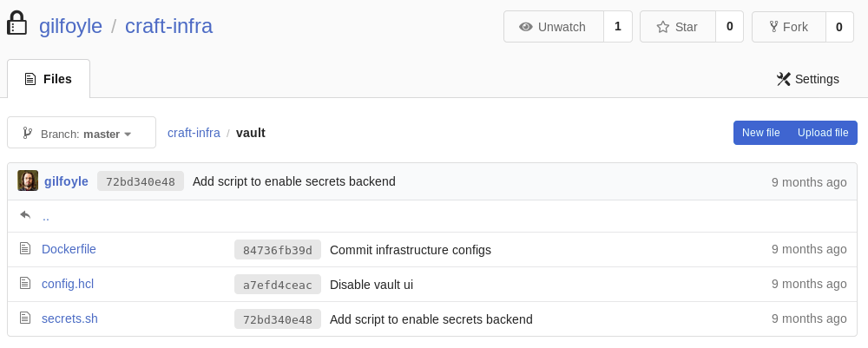Click the parent directory arrow icon

pyautogui.click(x=25, y=214)
